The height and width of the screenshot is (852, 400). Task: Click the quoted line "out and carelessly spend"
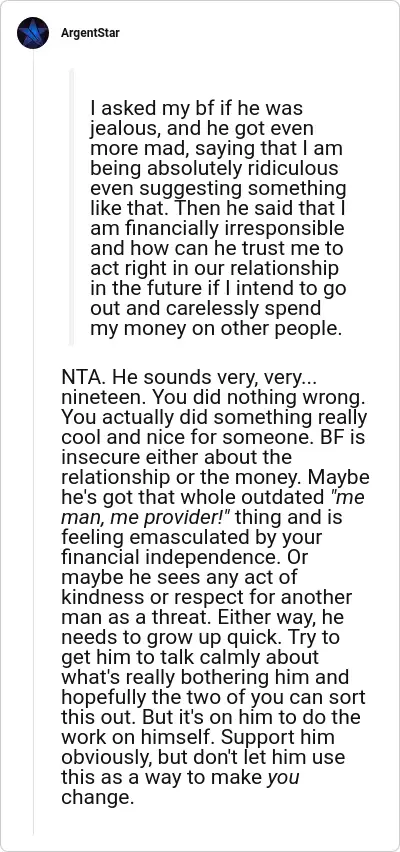(205, 309)
